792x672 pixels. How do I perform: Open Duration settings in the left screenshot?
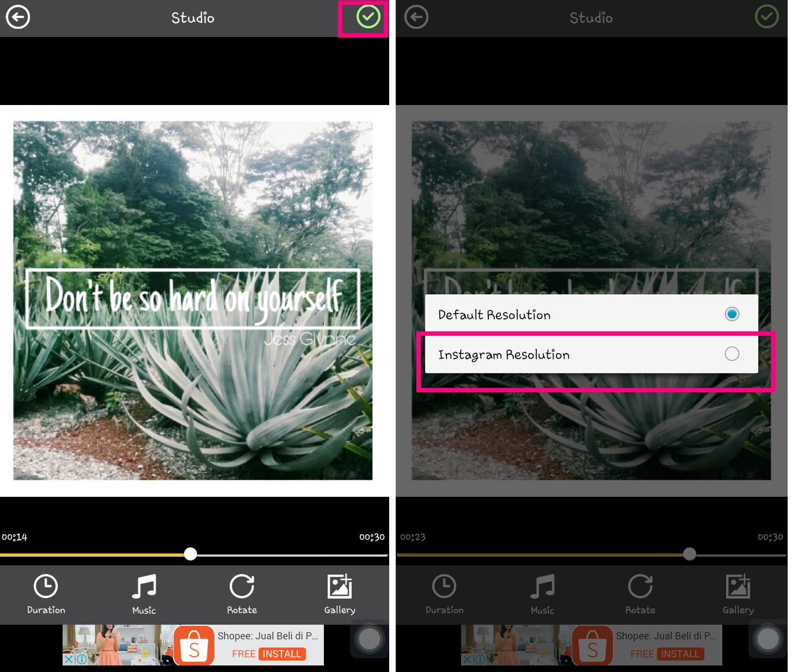[x=46, y=594]
